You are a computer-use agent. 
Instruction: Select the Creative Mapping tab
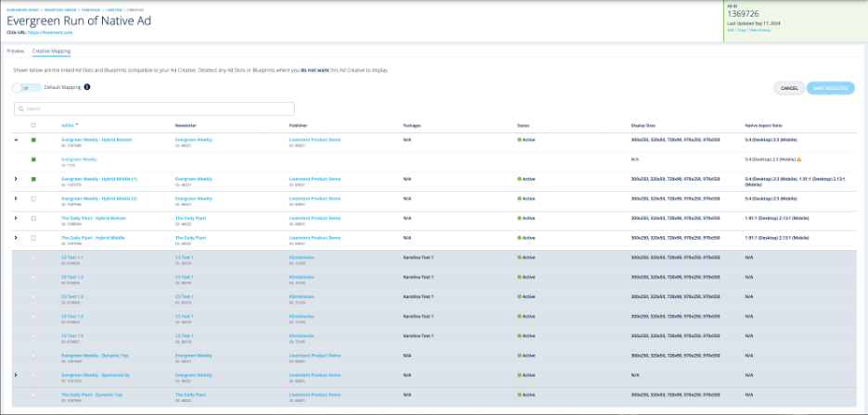[x=51, y=51]
